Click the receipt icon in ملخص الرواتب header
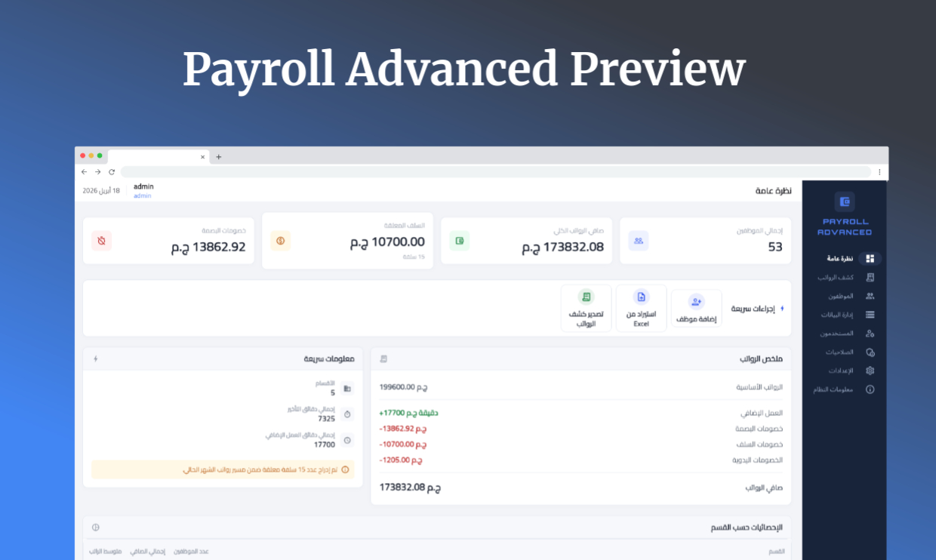Screen dimensions: 936x560 (x=383, y=358)
